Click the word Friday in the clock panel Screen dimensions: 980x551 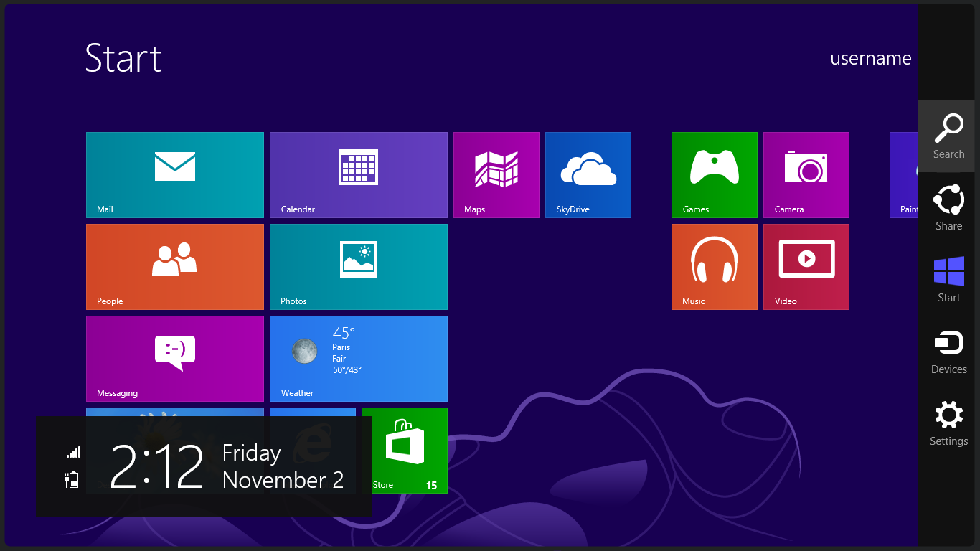click(252, 453)
